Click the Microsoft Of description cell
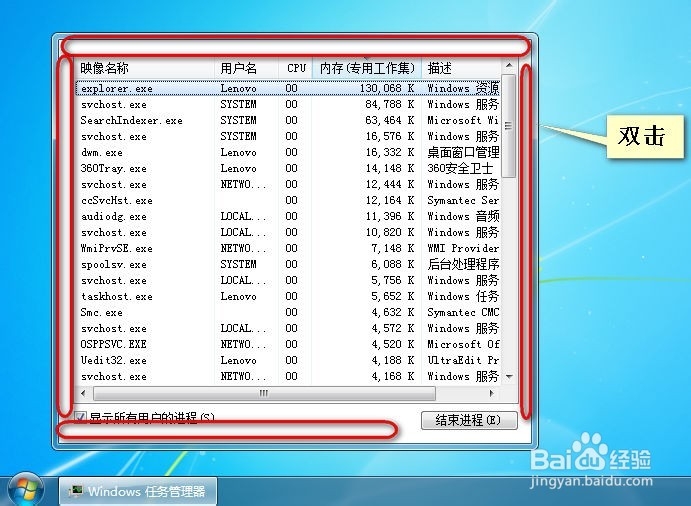 pos(463,344)
